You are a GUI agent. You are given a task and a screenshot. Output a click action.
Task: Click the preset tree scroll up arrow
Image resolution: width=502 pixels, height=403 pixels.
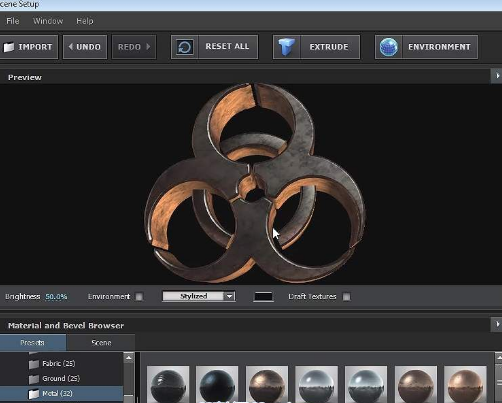click(129, 358)
